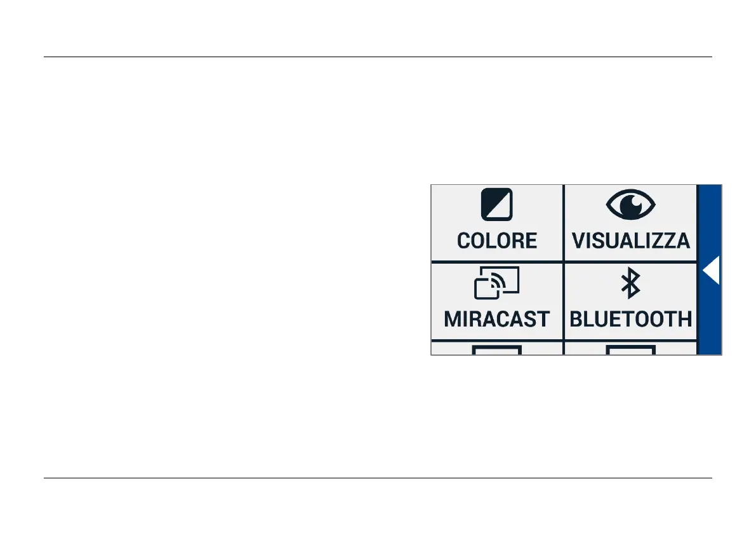
Task: Select the COLORE text label
Action: (x=497, y=241)
